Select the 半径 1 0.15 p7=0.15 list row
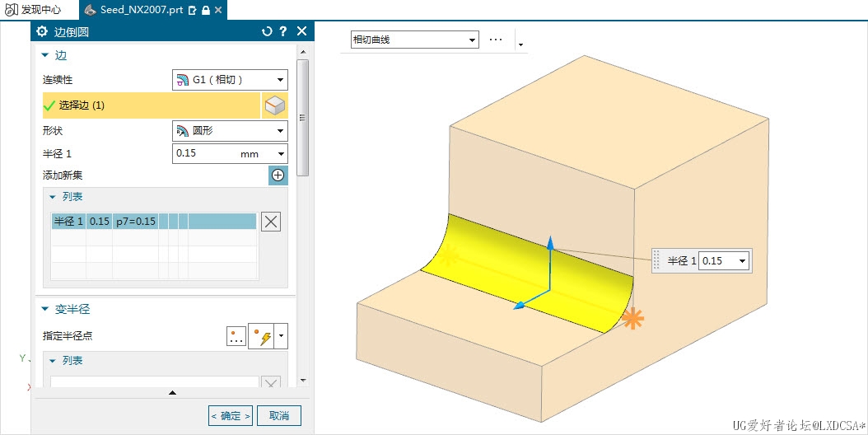The image size is (868, 435). point(154,221)
